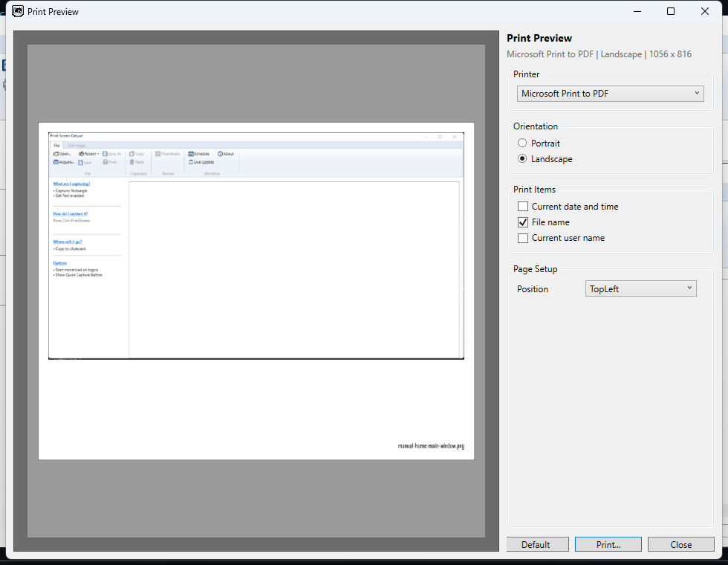This screenshot has height=565, width=728.
Task: Open the Printer dropdown showing Microsoft Print to PDF
Action: coord(610,94)
